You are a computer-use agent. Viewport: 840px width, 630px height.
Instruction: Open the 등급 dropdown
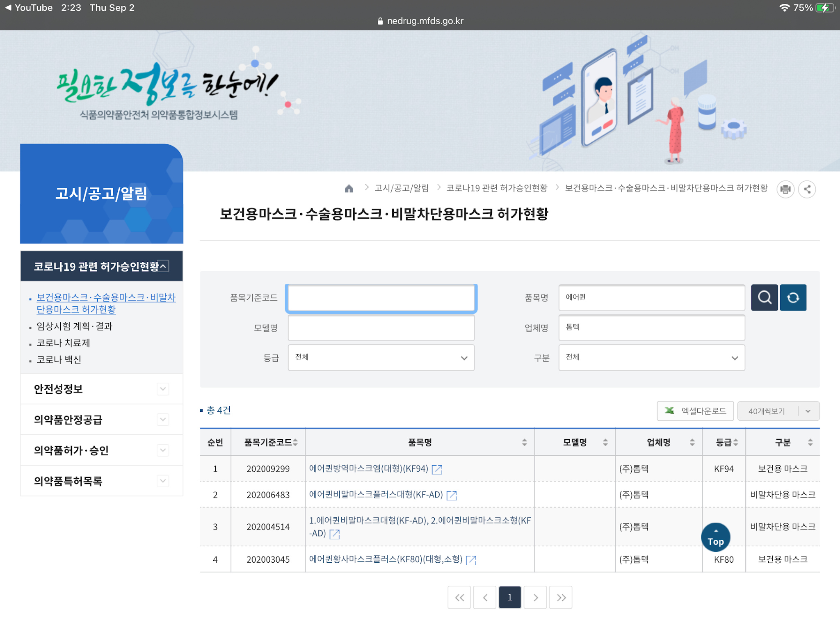tap(381, 358)
